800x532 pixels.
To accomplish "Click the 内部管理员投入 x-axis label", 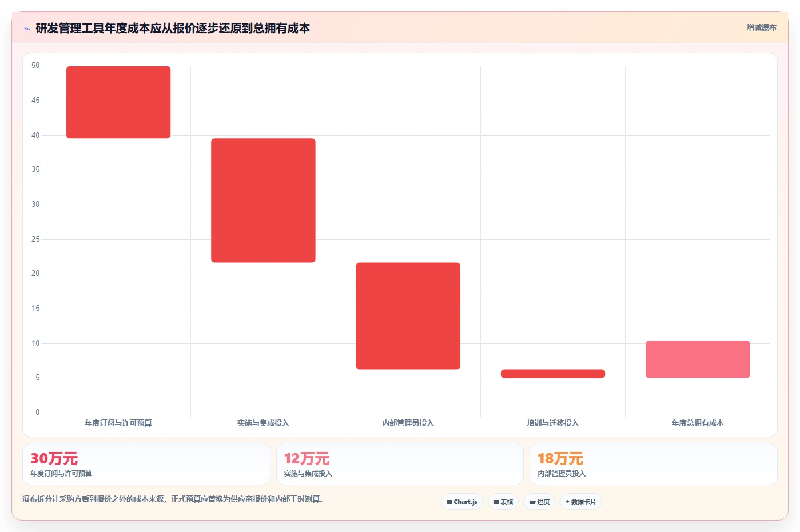I will (x=408, y=423).
